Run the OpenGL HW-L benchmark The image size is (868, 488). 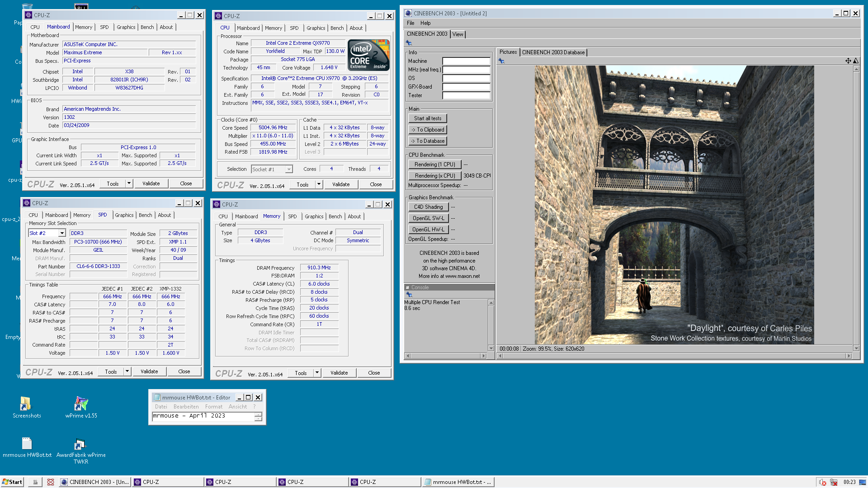coord(429,230)
